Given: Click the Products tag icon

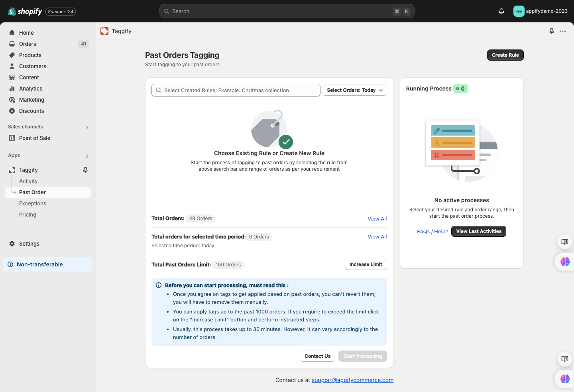Looking at the screenshot, I should click(12, 55).
